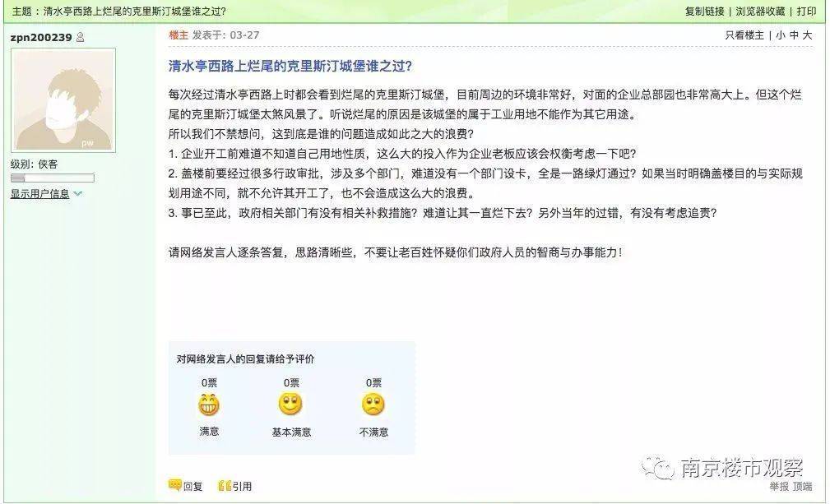Screen dimensions: 830x504
Task: Open the post title 清水亭西路上烂尾的克里斯汀城堡谁之过
Action: pyautogui.click(x=290, y=66)
